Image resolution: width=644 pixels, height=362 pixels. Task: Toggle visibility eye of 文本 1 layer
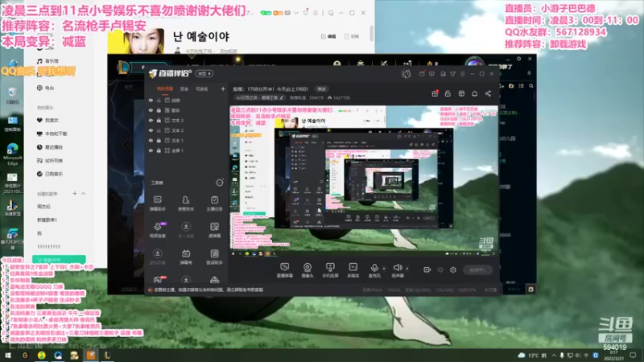point(151,140)
